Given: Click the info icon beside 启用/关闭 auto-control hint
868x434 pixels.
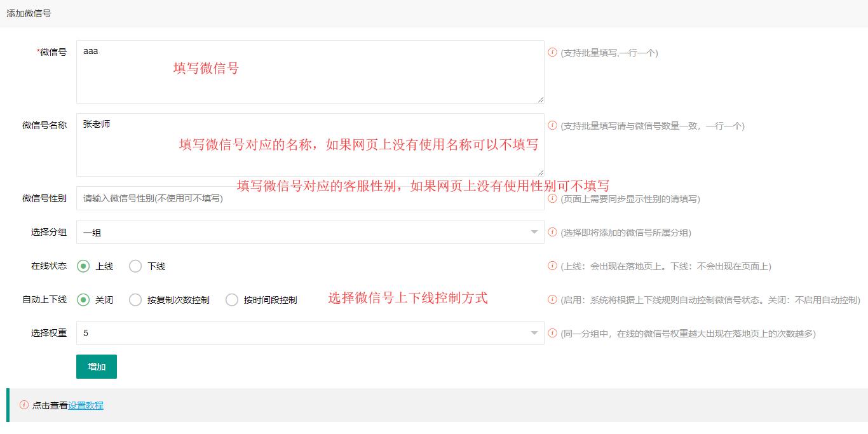Looking at the screenshot, I should point(552,299).
